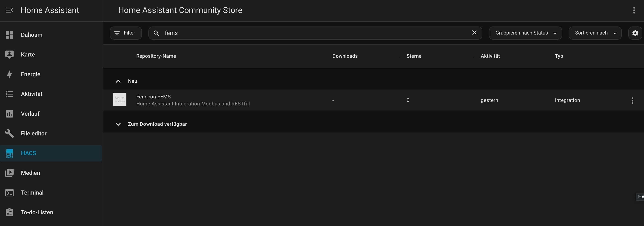Open Medien browser
The image size is (644, 226).
pyautogui.click(x=30, y=173)
